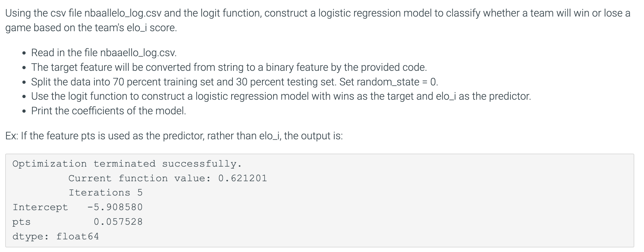Viewport: 644px width, 252px height.
Task: Click the bullet "Split the data into 70 percent training set"
Action: pyautogui.click(x=184, y=82)
